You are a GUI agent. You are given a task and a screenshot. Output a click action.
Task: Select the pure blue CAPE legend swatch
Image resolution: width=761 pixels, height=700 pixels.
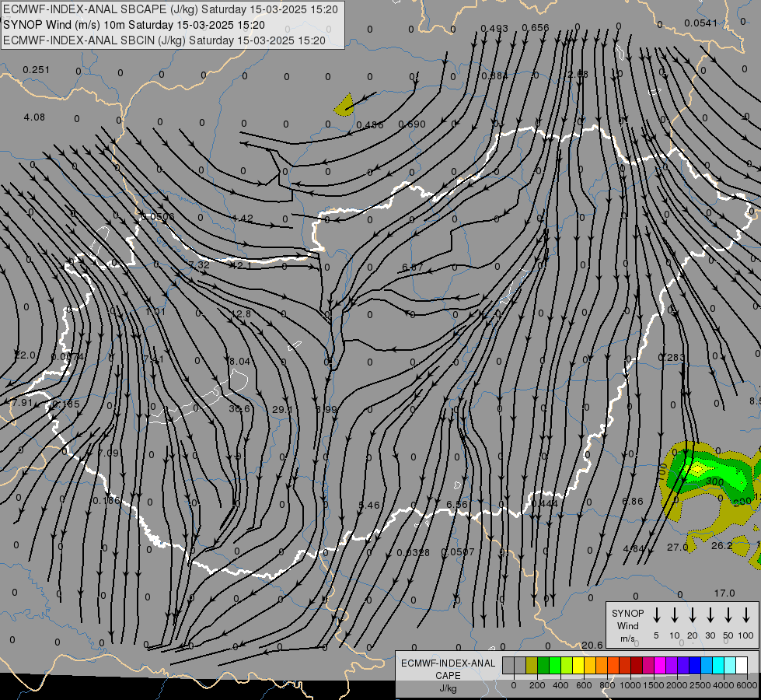(x=695, y=665)
